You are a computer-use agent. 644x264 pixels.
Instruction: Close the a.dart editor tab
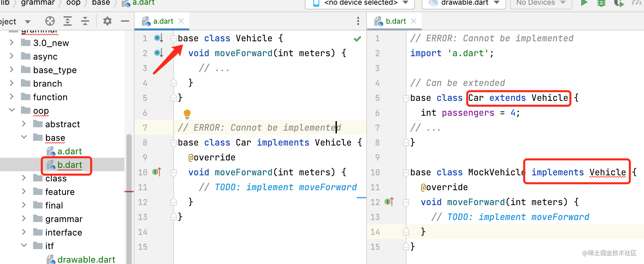tap(181, 21)
